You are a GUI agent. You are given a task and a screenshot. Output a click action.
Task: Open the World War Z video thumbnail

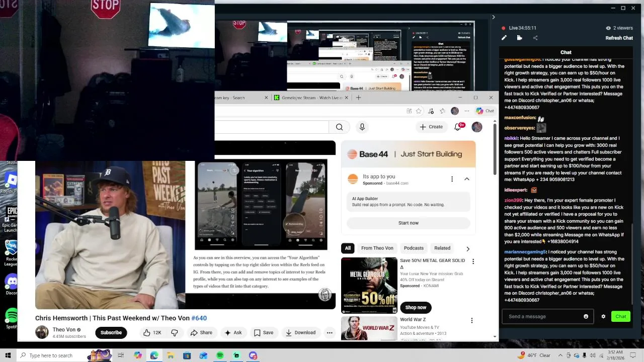(369, 328)
